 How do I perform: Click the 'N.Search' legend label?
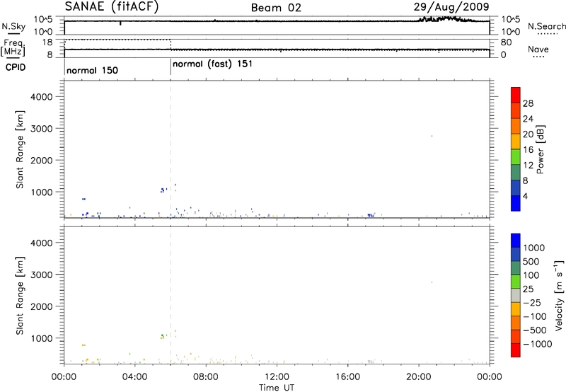546,26
